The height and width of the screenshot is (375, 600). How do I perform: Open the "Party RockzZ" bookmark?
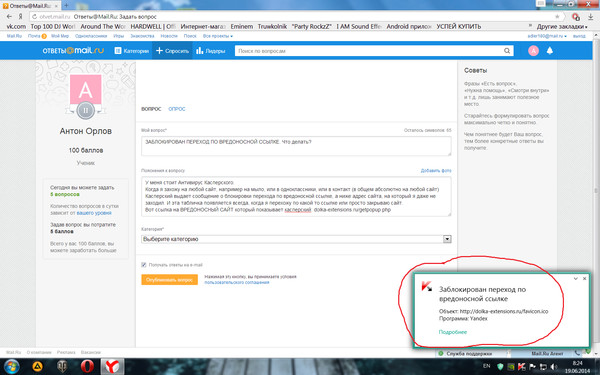(311, 26)
